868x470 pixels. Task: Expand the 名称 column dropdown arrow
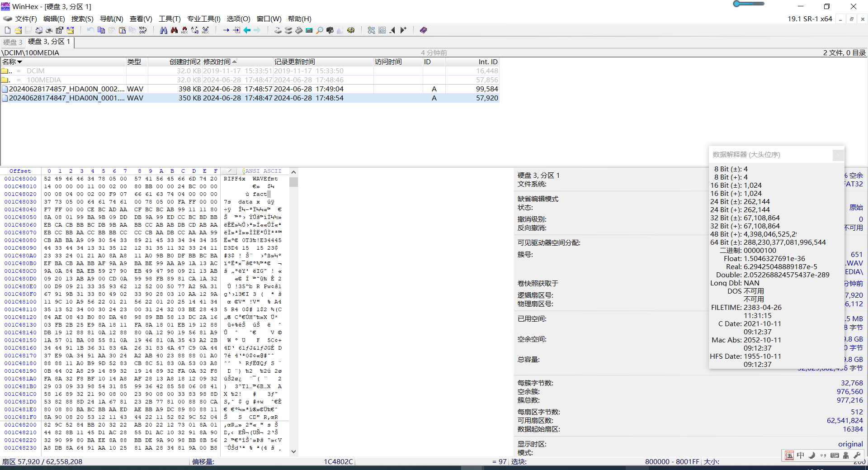coord(20,62)
